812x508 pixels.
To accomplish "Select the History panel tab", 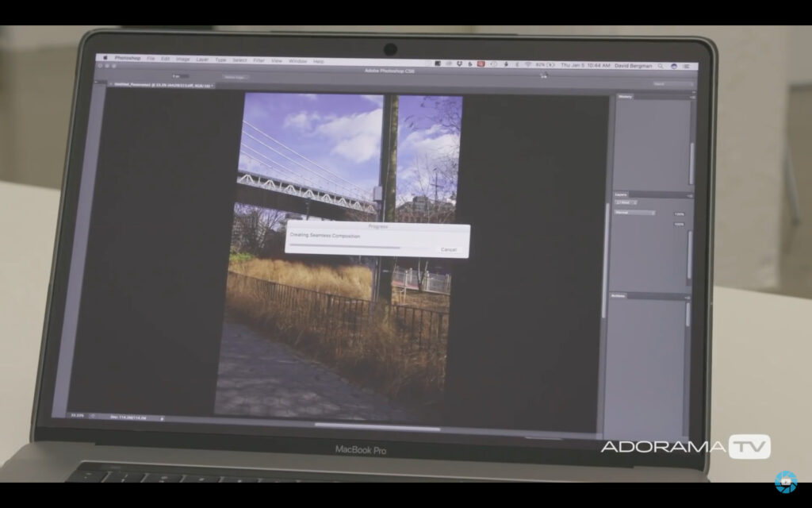I will pyautogui.click(x=625, y=97).
